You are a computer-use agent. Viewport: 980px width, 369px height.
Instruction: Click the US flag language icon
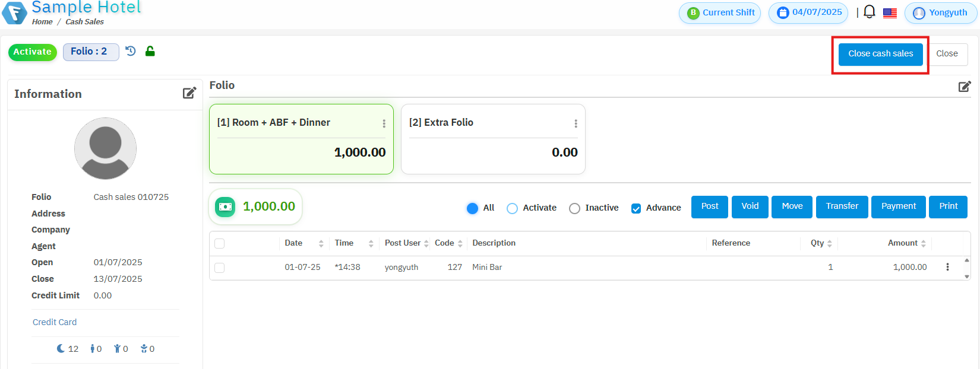tap(890, 13)
